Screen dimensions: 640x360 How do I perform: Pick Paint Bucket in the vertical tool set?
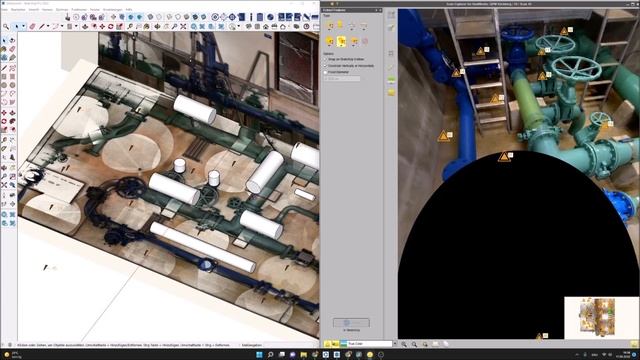(x=4, y=49)
